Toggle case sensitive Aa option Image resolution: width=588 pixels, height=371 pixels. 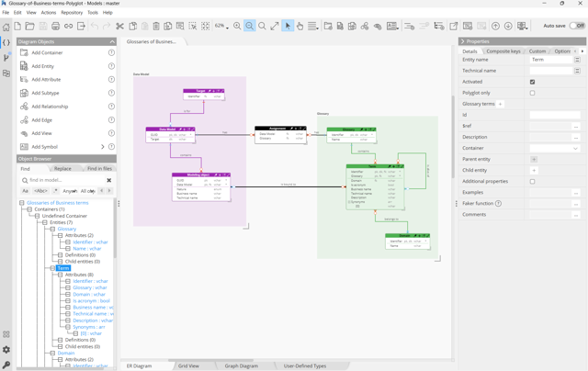click(25, 191)
